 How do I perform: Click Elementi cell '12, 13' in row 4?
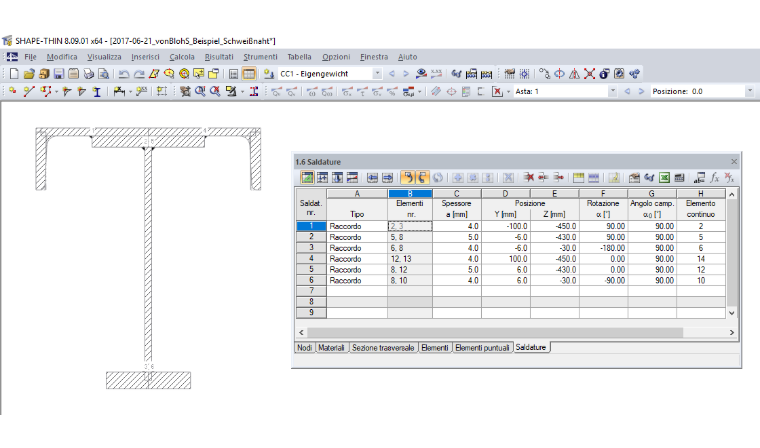click(410, 259)
